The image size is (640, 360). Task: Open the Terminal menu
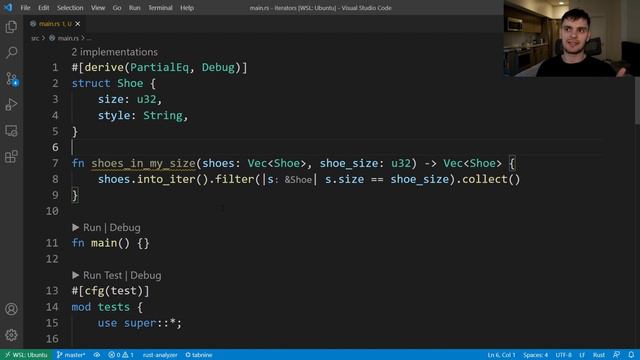click(160, 8)
